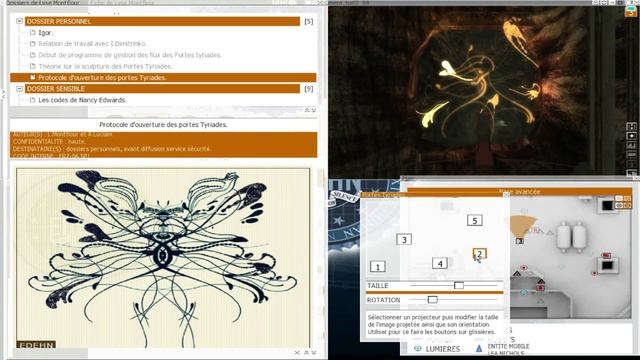Open Relation de travail avec I.Dimitrinko document

(x=92, y=44)
